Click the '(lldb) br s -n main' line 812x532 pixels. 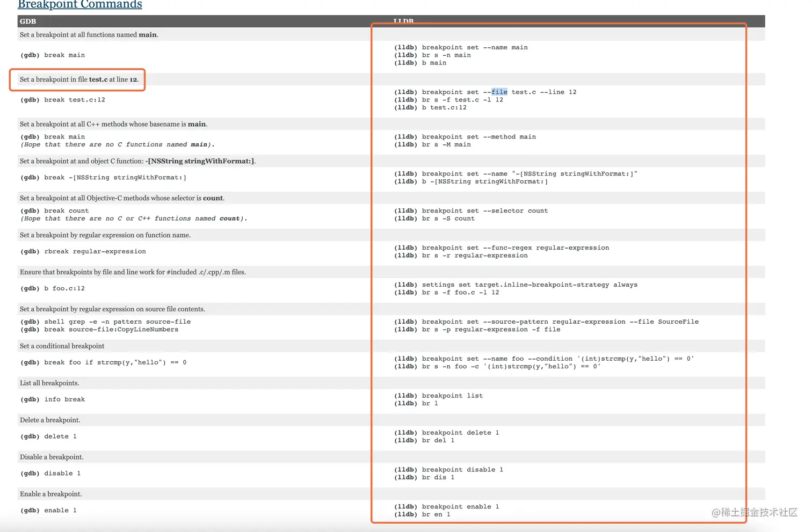point(432,55)
